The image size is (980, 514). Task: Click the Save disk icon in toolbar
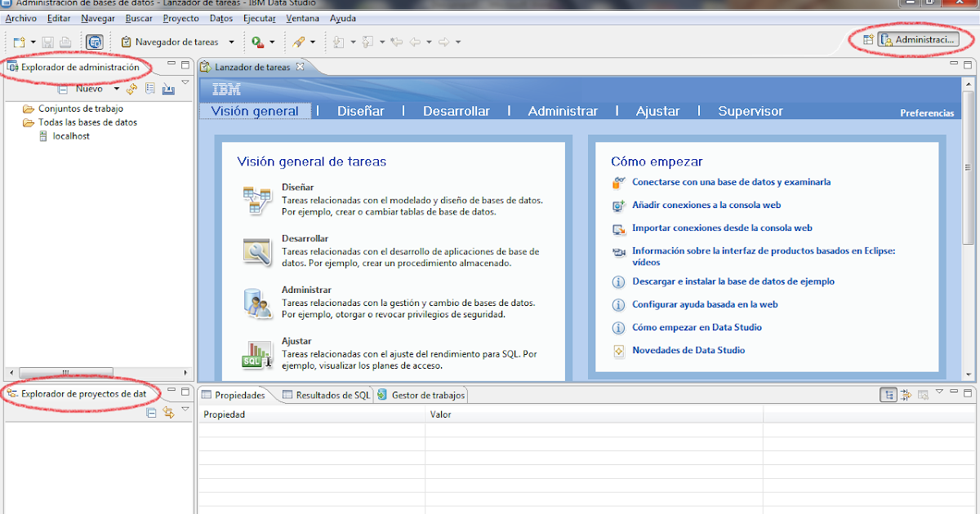pyautogui.click(x=48, y=42)
